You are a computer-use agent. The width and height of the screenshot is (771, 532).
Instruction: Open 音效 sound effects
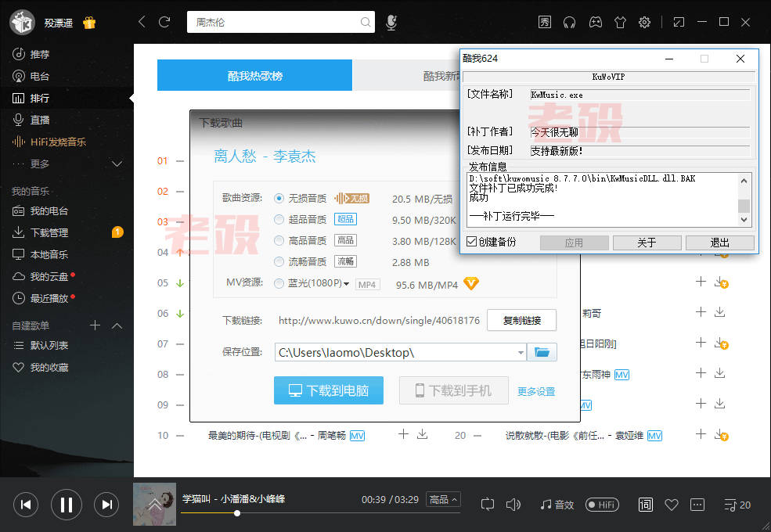point(557,505)
